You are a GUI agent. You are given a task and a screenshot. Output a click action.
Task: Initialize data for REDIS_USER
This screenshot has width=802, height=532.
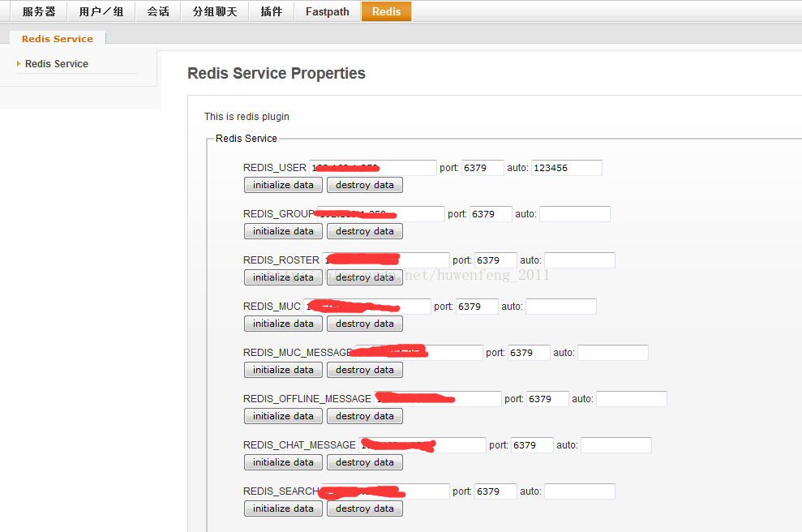click(x=283, y=185)
